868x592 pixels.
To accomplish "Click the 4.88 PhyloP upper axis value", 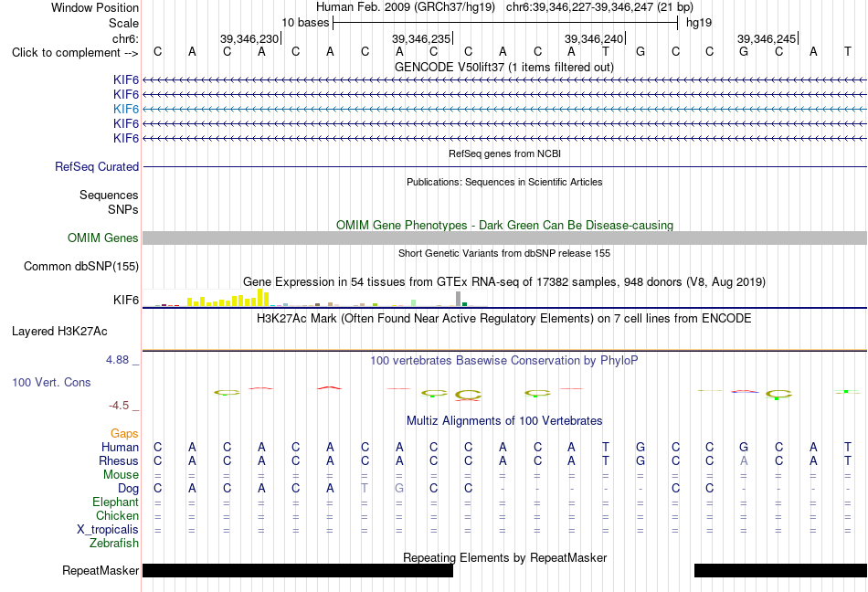I will tap(117, 360).
